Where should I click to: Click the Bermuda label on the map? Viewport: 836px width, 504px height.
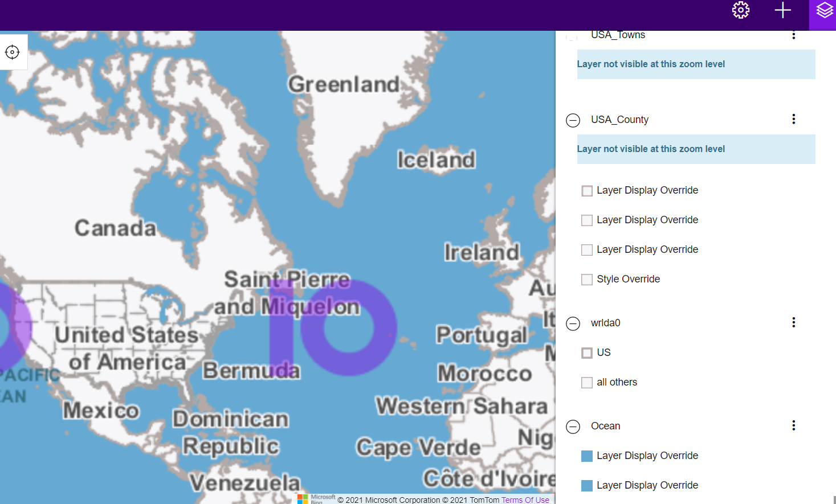[251, 370]
